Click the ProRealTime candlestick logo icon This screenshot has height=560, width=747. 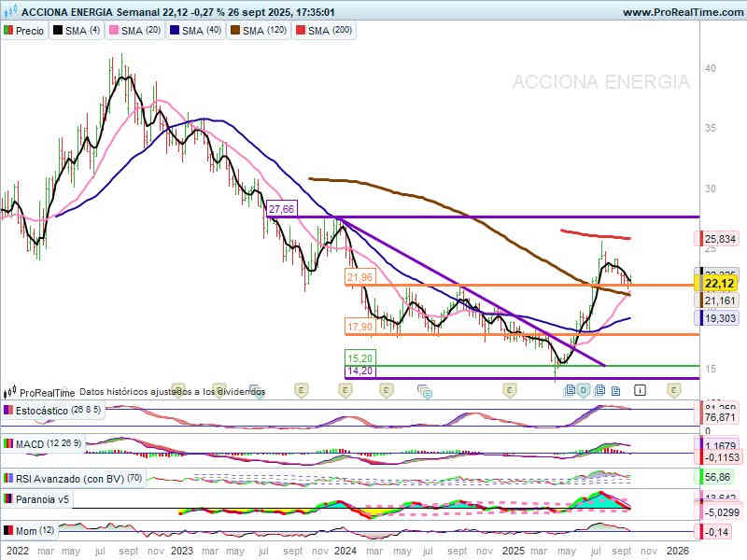tap(9, 392)
